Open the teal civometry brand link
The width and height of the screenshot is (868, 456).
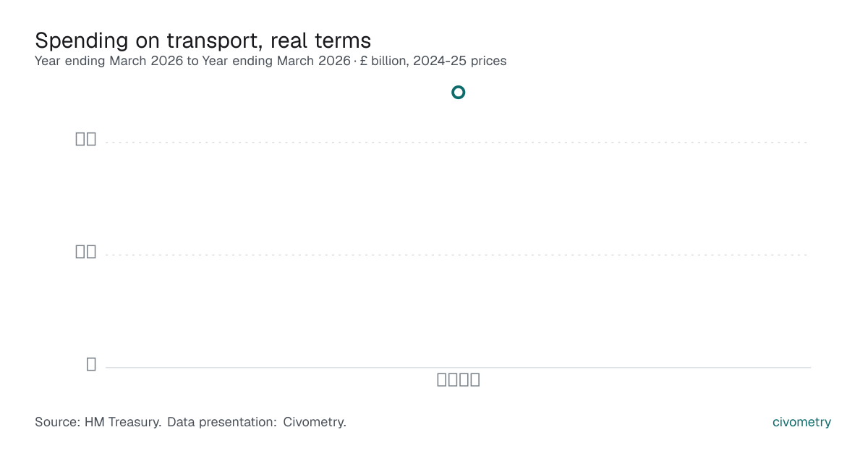[x=802, y=422]
